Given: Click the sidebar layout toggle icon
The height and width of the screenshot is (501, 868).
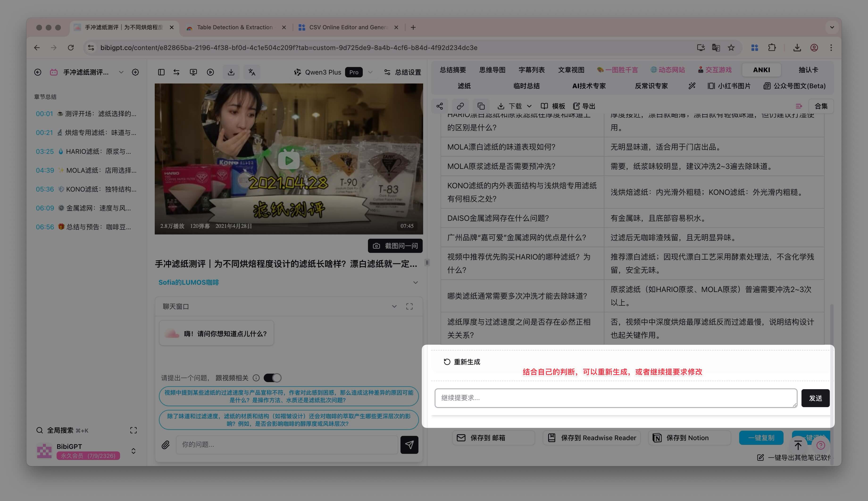Looking at the screenshot, I should [x=161, y=72].
